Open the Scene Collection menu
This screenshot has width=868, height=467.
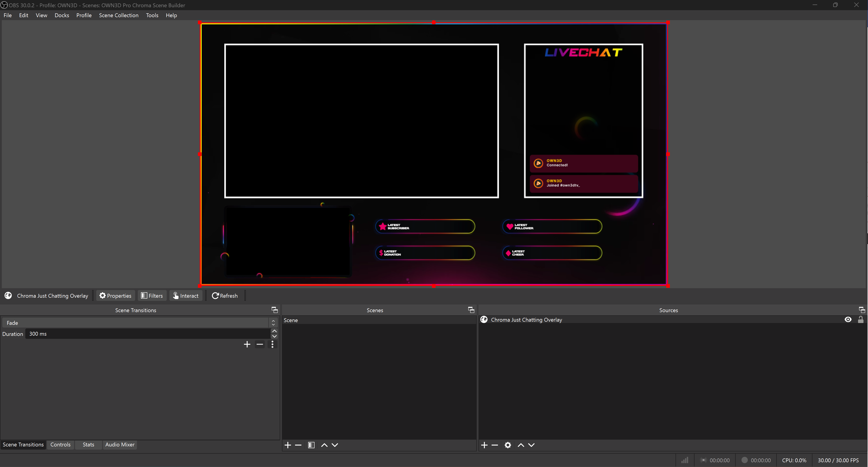(119, 15)
